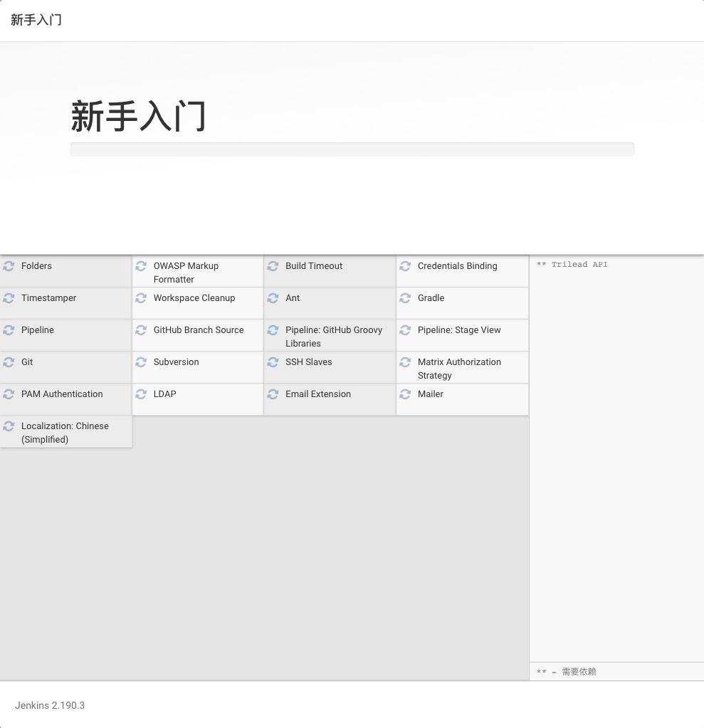Image resolution: width=704 pixels, height=728 pixels.
Task: Click the icon beside Localization: Chinese (Simplified)
Action: pos(9,426)
